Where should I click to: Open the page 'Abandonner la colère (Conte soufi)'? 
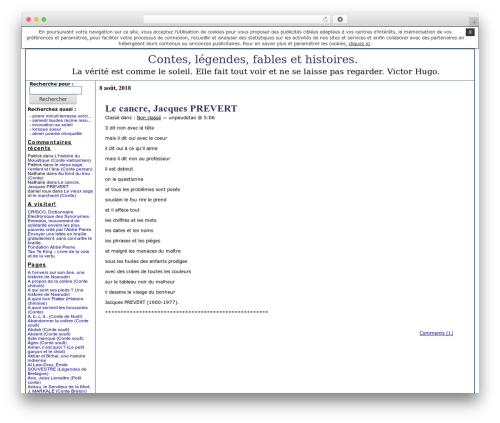tap(58, 323)
